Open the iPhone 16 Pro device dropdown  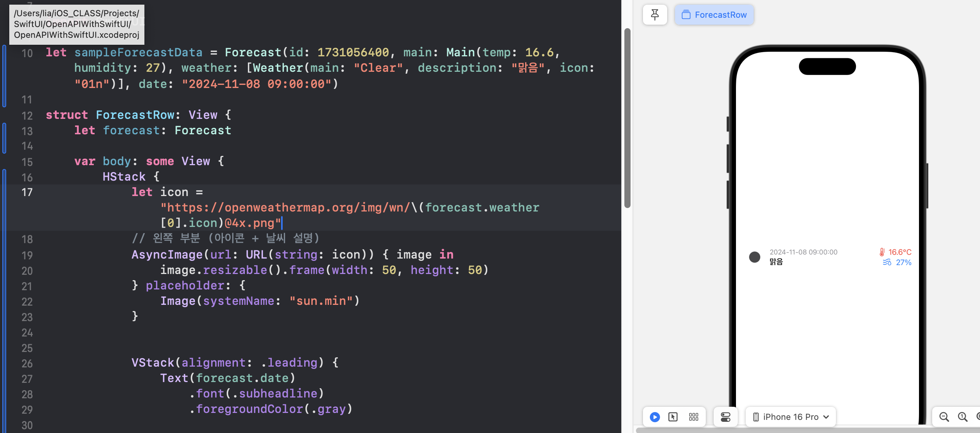coord(790,417)
